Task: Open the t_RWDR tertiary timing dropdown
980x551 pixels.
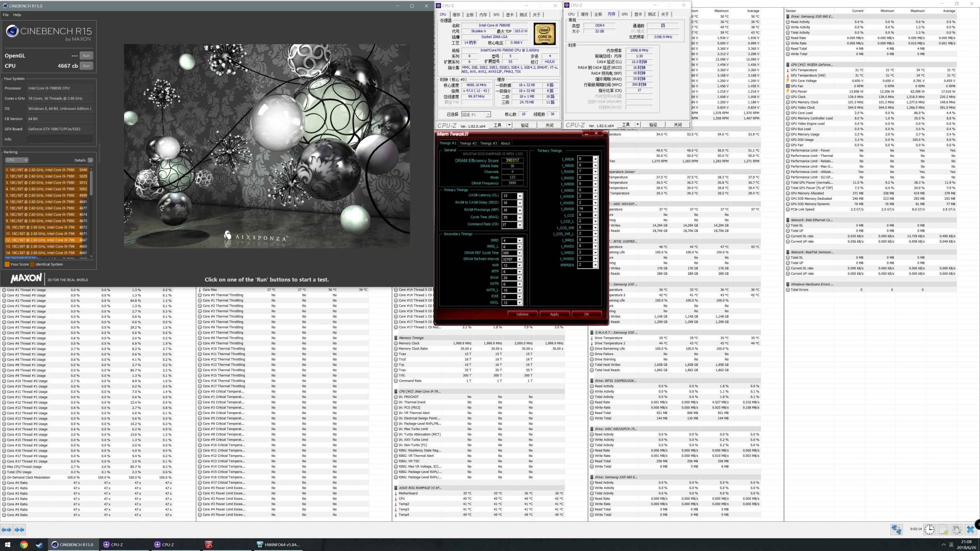Action: [595, 172]
